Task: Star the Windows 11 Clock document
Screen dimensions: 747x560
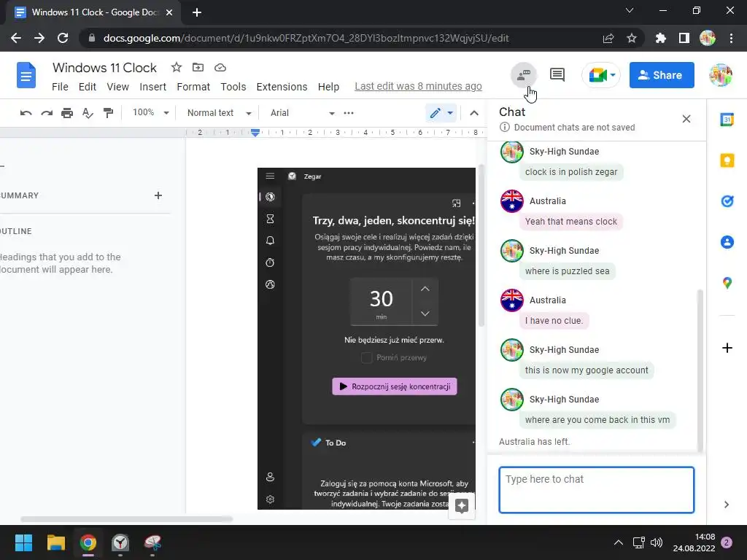Action: 177,67
